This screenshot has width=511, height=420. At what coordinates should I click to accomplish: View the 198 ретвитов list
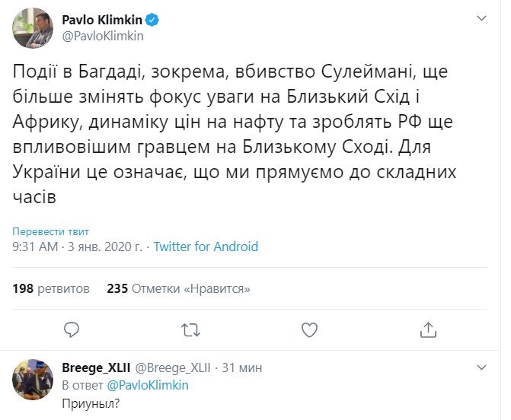pos(52,289)
